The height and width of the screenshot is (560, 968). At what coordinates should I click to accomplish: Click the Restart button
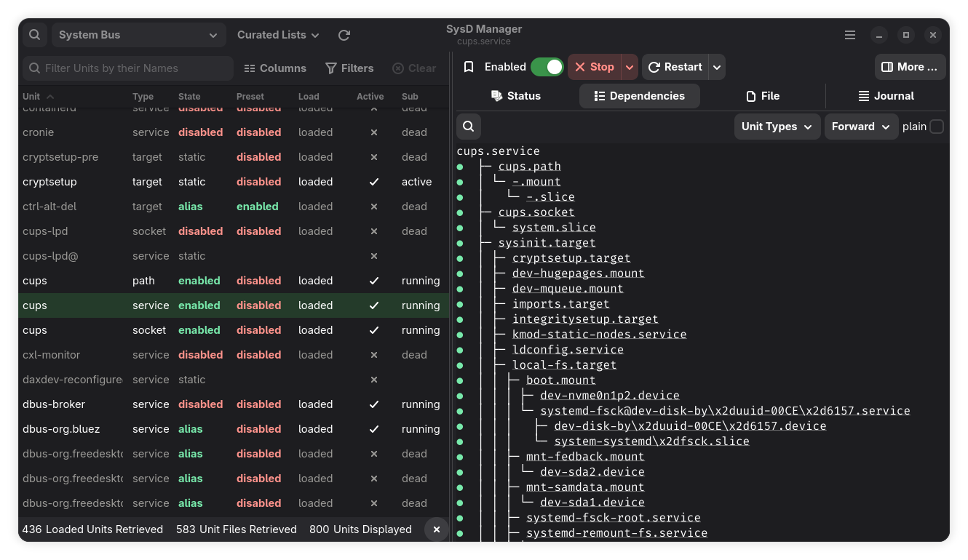675,67
